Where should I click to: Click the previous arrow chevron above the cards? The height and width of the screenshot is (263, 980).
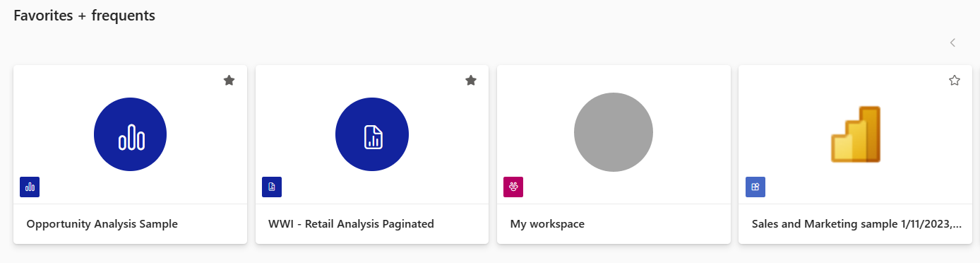click(x=952, y=42)
